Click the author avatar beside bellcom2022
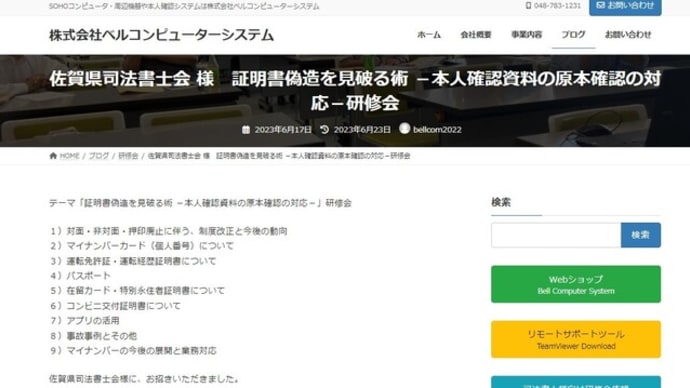The height and width of the screenshot is (388, 690). (x=404, y=128)
